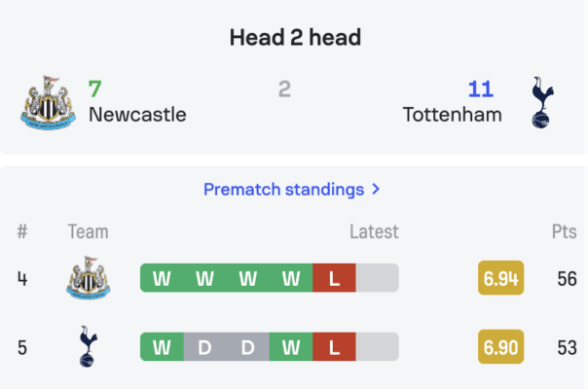
Task: Select the Newcastle wins count 7
Action: tap(94, 88)
